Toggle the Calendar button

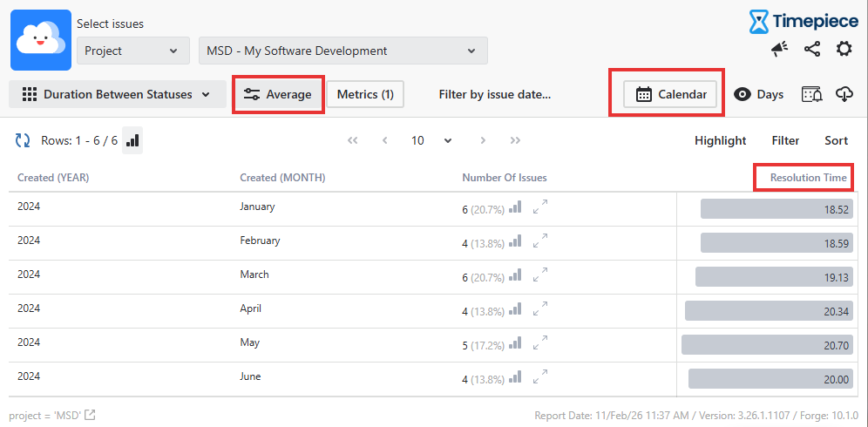pos(670,94)
